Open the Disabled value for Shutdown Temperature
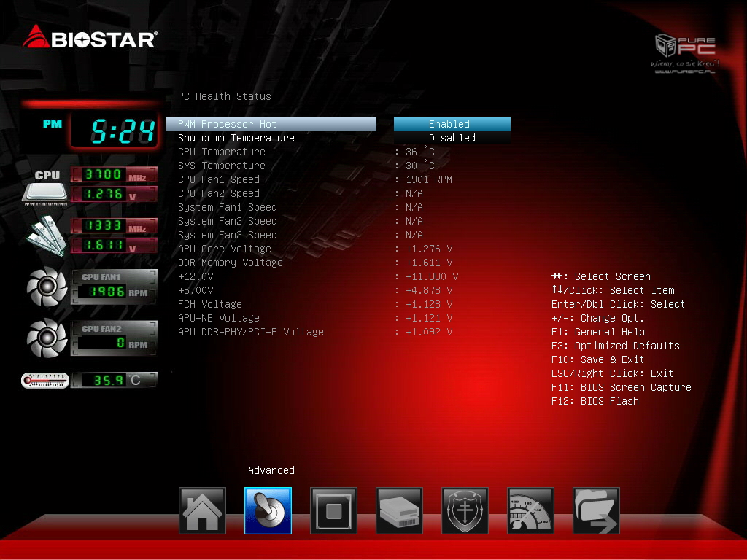The height and width of the screenshot is (560, 747). pyautogui.click(x=452, y=138)
